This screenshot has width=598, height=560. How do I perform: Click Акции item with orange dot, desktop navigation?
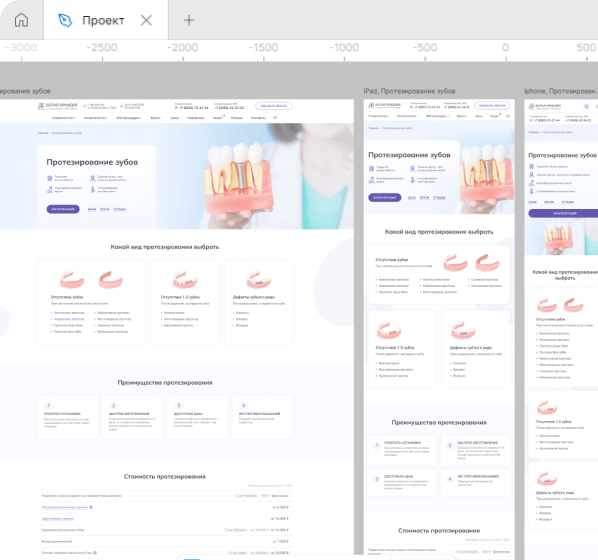point(218,118)
